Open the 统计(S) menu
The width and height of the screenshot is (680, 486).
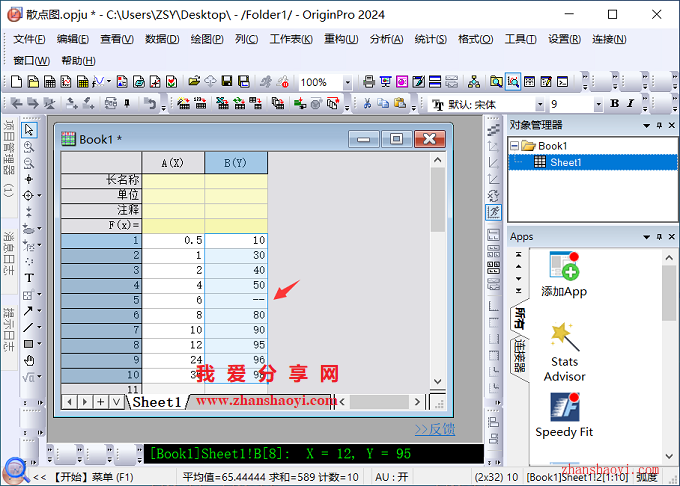point(431,39)
